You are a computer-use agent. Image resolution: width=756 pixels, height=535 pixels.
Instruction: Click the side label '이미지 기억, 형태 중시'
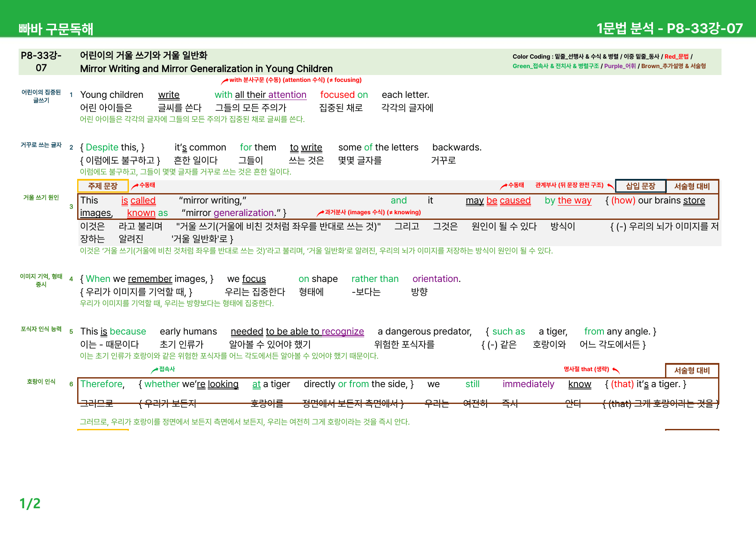click(x=41, y=280)
